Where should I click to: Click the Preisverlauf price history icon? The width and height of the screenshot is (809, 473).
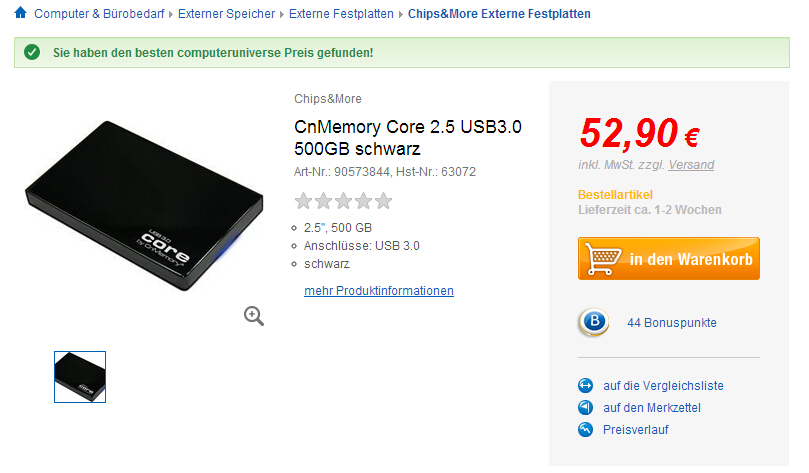tap(586, 429)
